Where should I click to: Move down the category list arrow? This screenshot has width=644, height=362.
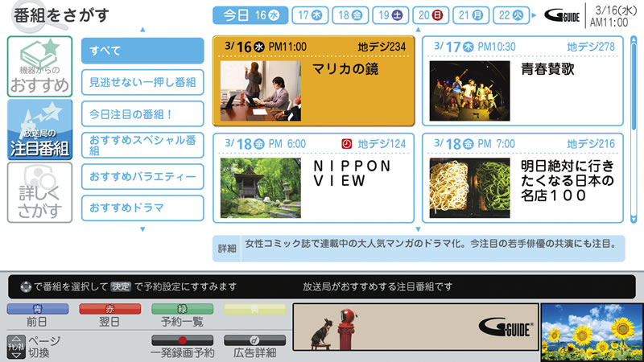pyautogui.click(x=142, y=229)
